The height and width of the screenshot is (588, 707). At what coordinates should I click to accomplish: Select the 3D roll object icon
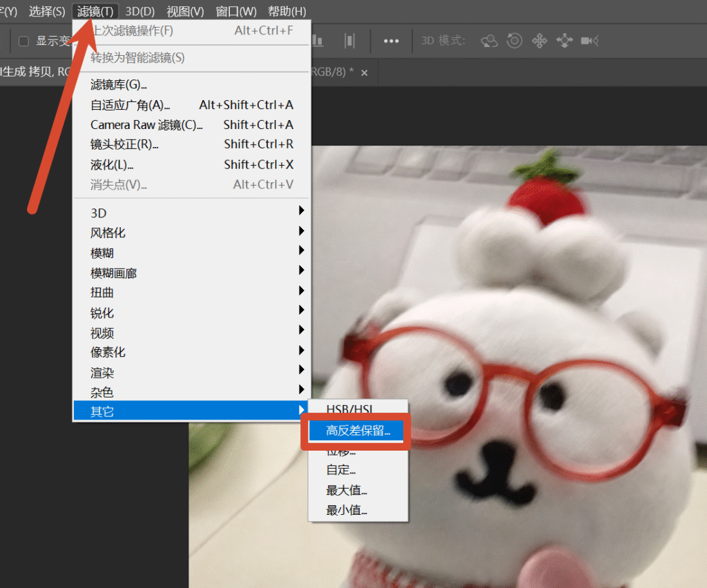(514, 41)
